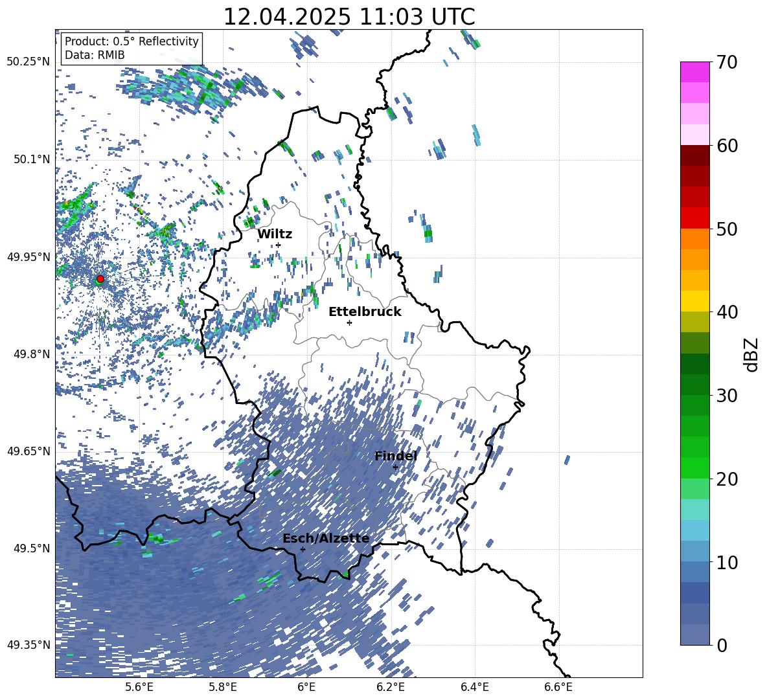The width and height of the screenshot is (767, 700).
Task: Click the longitude label 6.4°E
Action: [x=474, y=687]
